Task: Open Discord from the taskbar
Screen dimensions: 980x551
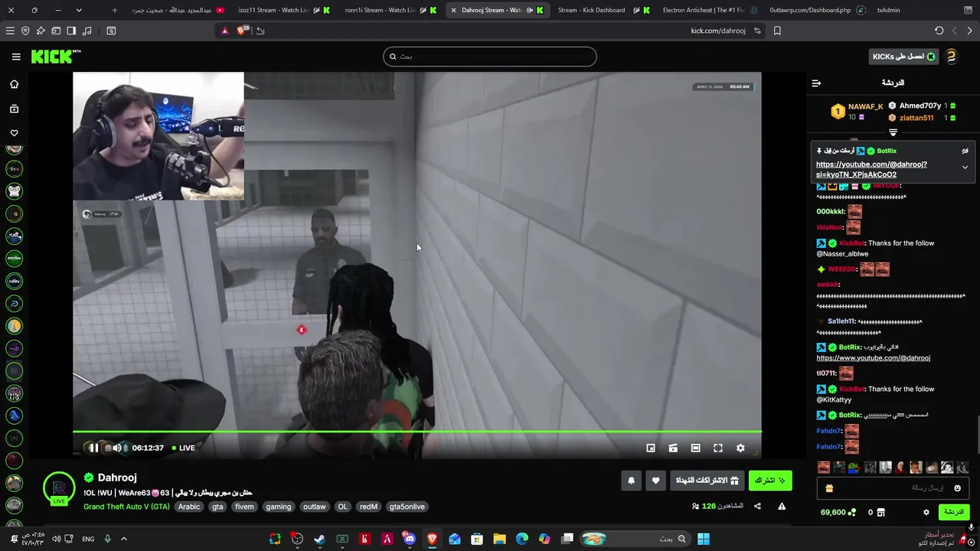Action: click(x=410, y=539)
